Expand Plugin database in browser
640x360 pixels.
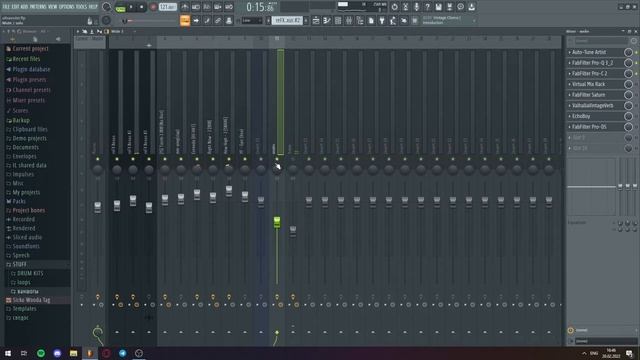pos(31,69)
